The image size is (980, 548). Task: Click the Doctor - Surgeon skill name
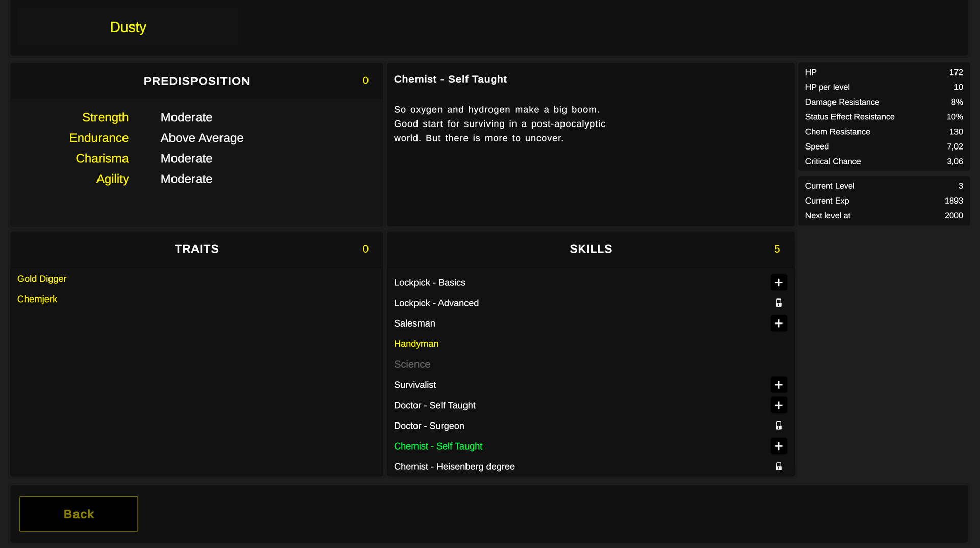point(429,426)
